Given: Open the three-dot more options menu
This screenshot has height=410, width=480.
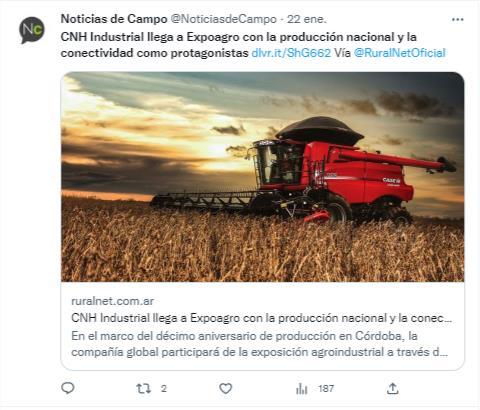Looking at the screenshot, I should pyautogui.click(x=458, y=20).
